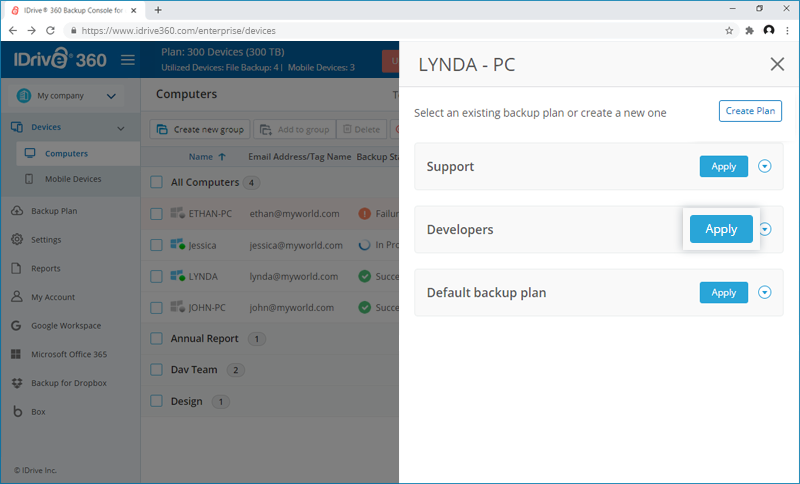Click ETHAN-PC failure status icon

364,214
